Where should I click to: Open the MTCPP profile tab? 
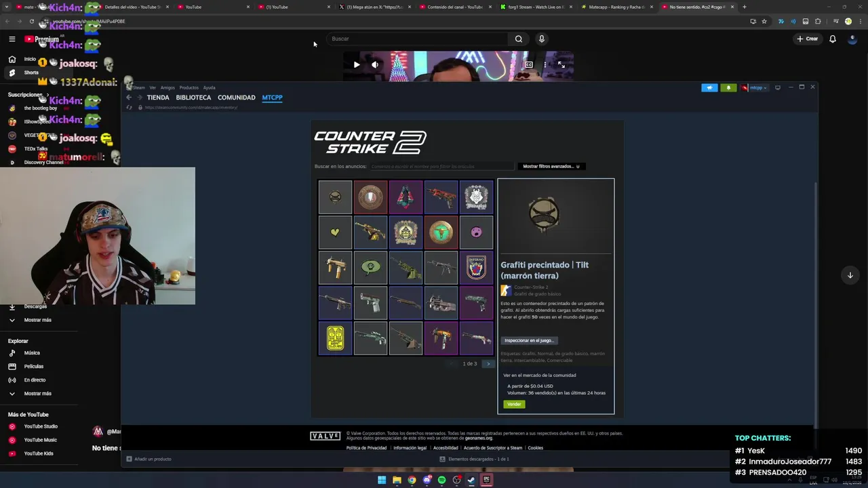[273, 98]
